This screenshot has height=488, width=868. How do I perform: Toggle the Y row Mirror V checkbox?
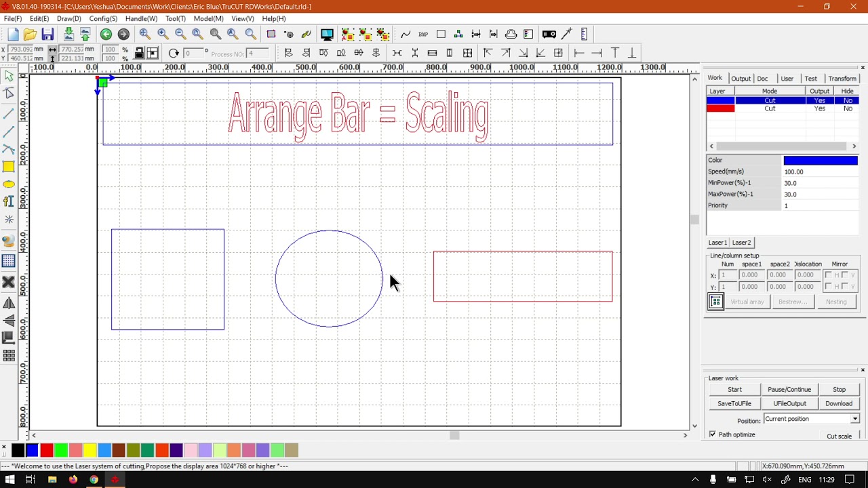[845, 287]
